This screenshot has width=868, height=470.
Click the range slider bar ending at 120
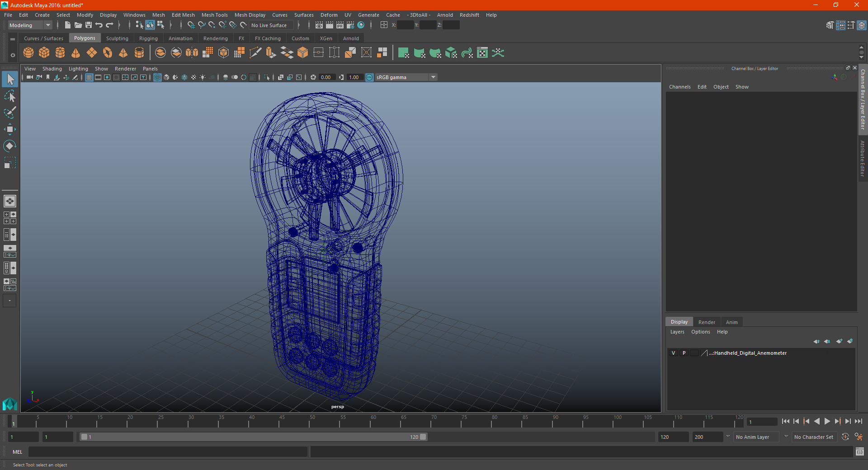pyautogui.click(x=253, y=437)
